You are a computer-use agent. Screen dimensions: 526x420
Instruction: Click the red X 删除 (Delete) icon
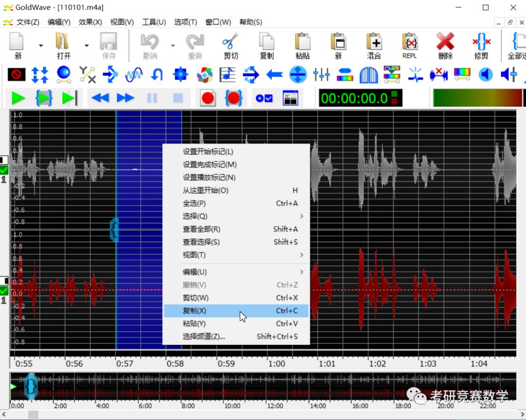point(445,42)
